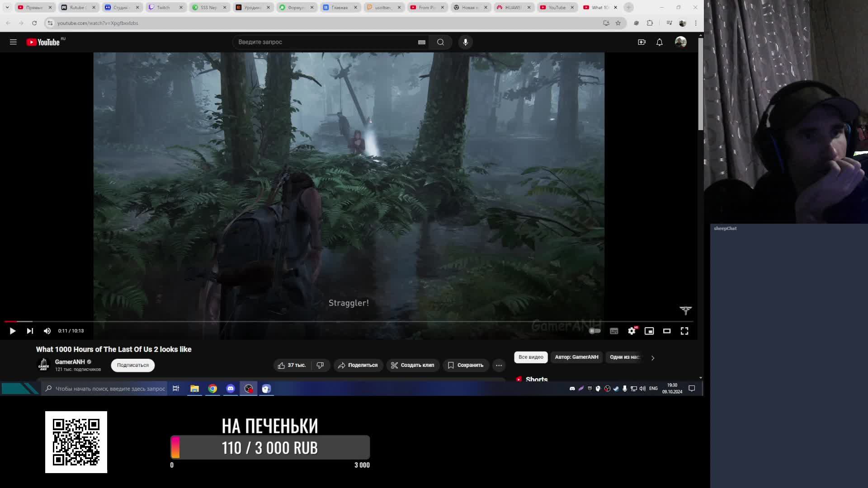The height and width of the screenshot is (488, 868).
Task: Mute the video volume
Action: coord(47,331)
